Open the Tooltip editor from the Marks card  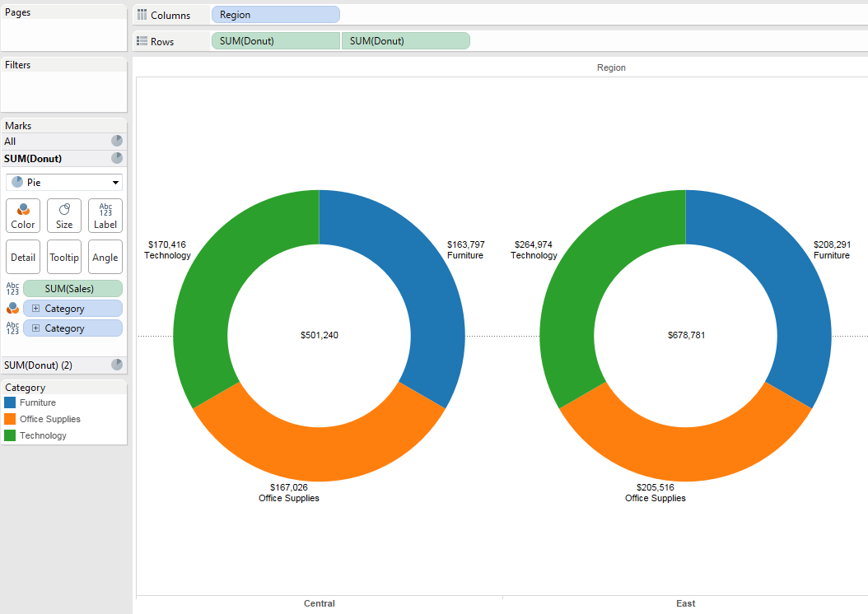coord(63,257)
